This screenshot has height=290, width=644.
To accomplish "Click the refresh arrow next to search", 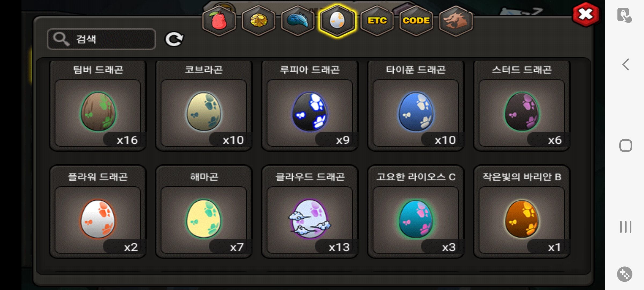I will pyautogui.click(x=174, y=39).
